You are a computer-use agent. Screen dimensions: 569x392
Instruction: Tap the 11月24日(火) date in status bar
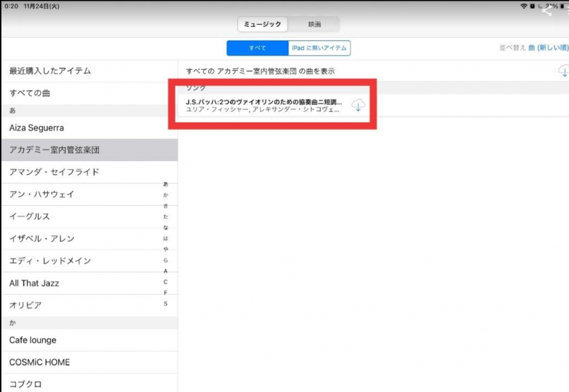click(41, 6)
